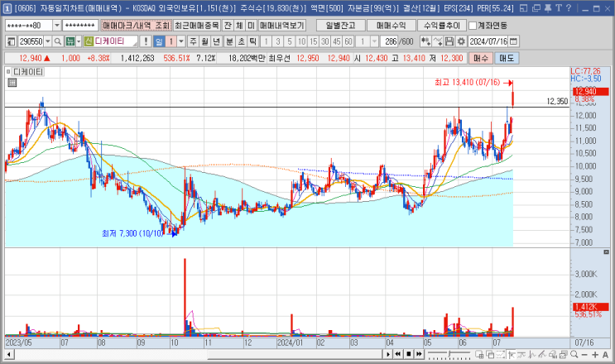The height and width of the screenshot is (364, 615).
Task: Select the 주 weekly period button
Action: (x=194, y=41)
